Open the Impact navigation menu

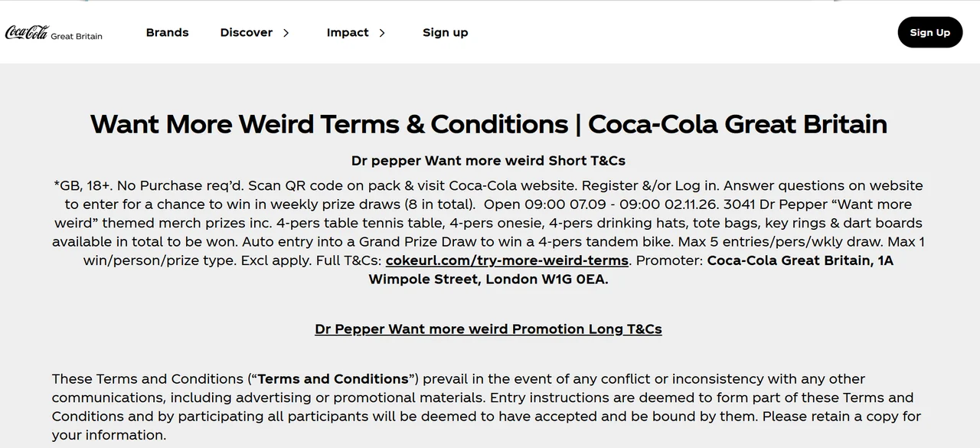coord(348,32)
